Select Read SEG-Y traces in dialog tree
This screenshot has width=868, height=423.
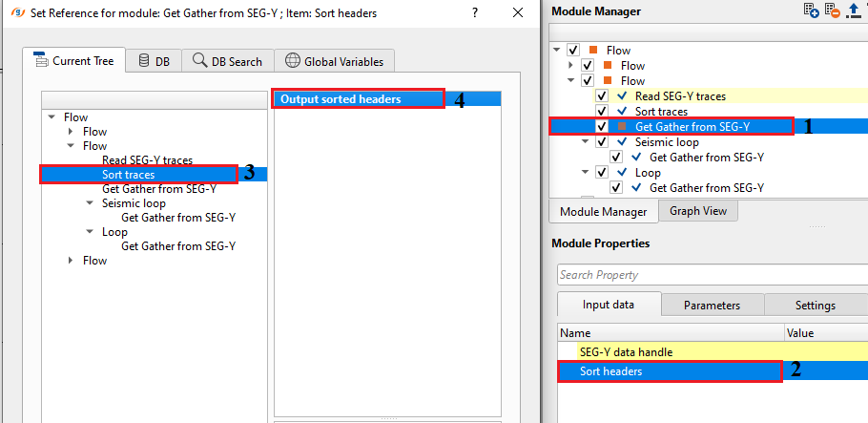point(147,160)
